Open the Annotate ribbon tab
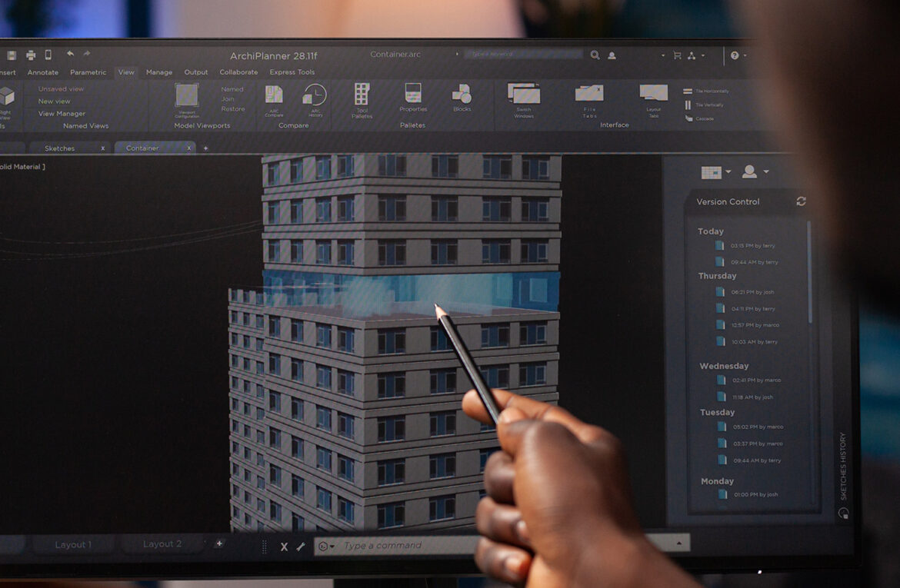The image size is (900, 588). click(x=43, y=72)
